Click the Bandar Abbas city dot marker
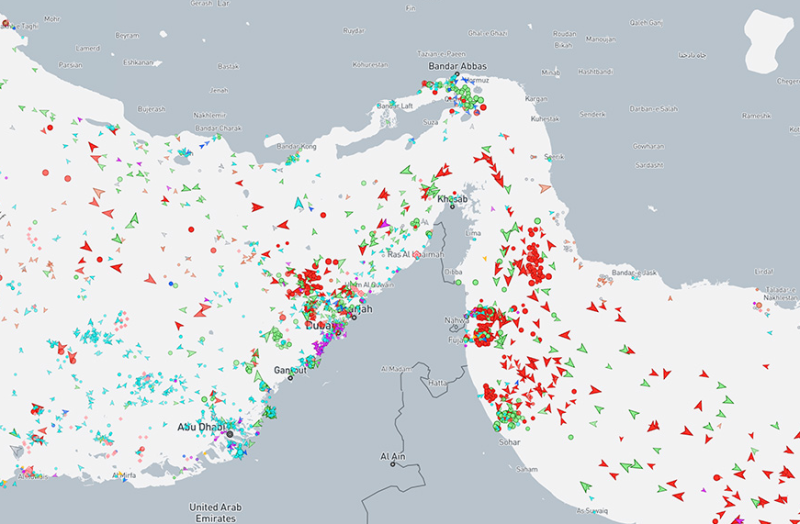 [455, 75]
